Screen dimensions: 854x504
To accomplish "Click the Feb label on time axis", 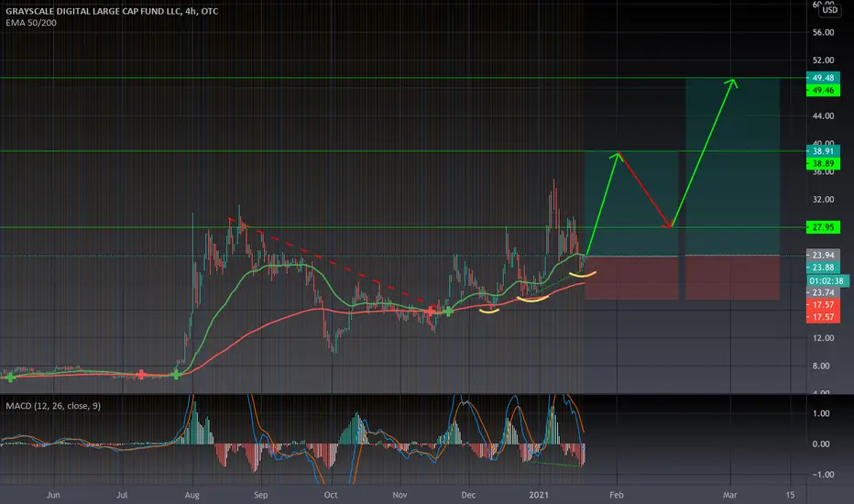I will pyautogui.click(x=616, y=495).
